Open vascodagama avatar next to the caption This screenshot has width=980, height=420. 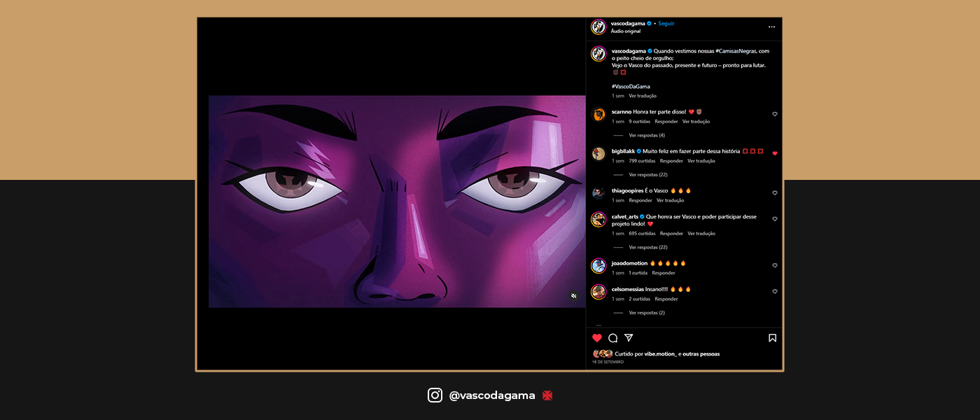coord(598,54)
